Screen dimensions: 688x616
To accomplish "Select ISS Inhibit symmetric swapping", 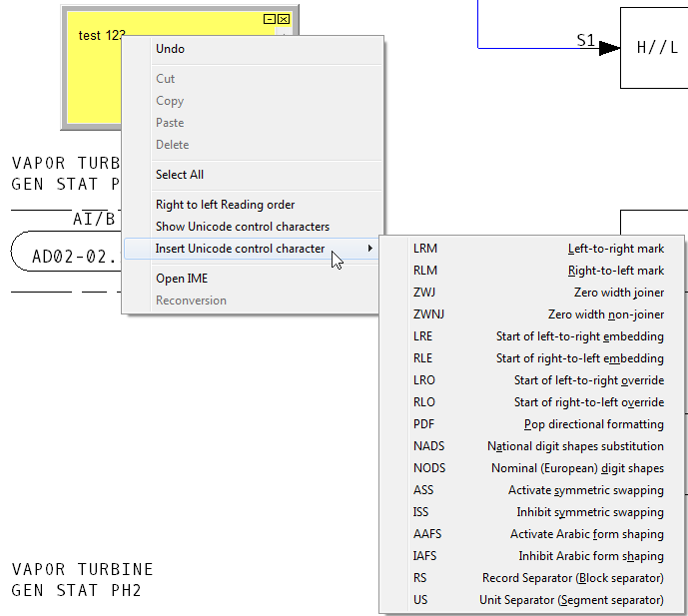I will pyautogui.click(x=532, y=511).
